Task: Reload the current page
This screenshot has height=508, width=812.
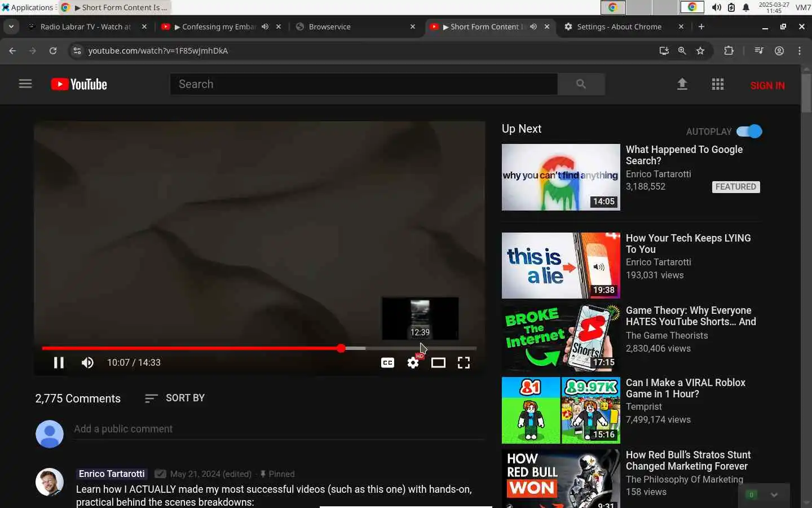Action: tap(53, 51)
